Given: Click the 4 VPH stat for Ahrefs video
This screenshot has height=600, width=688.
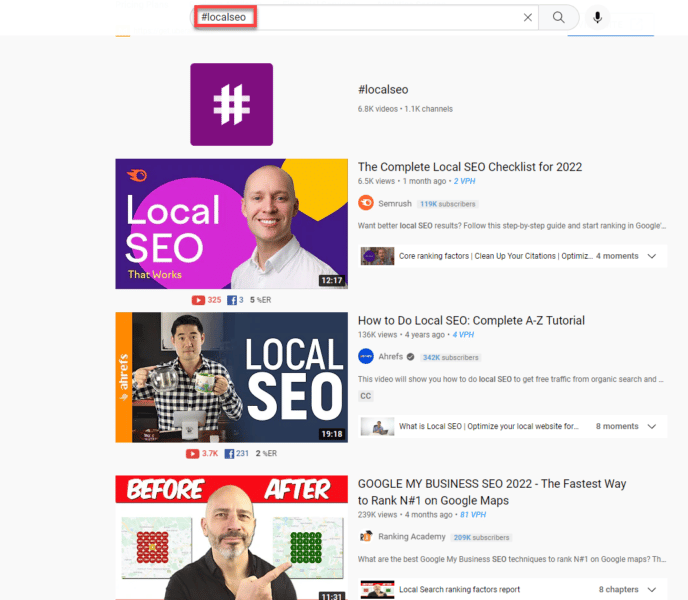Looking at the screenshot, I should 463,335.
